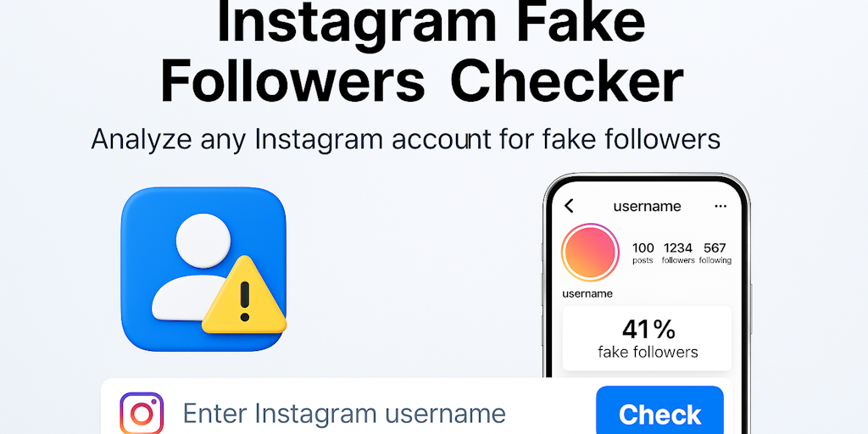Open the 567 following list
The image size is (868, 434).
point(715,248)
